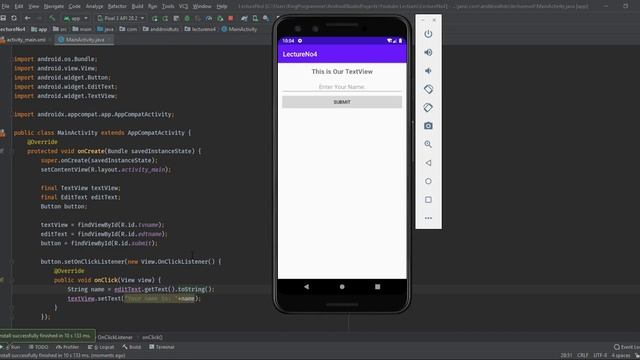Open the File menu
This screenshot has width=640, height=360.
pos(5,6)
